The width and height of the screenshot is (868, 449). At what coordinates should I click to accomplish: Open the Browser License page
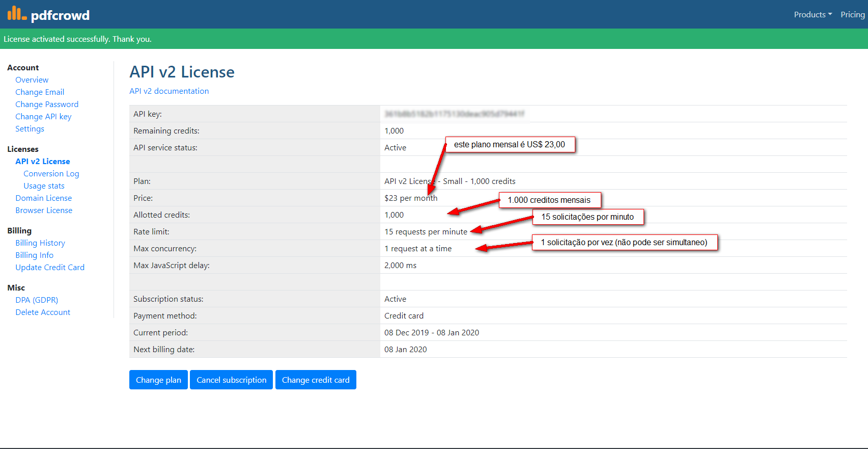pyautogui.click(x=44, y=210)
